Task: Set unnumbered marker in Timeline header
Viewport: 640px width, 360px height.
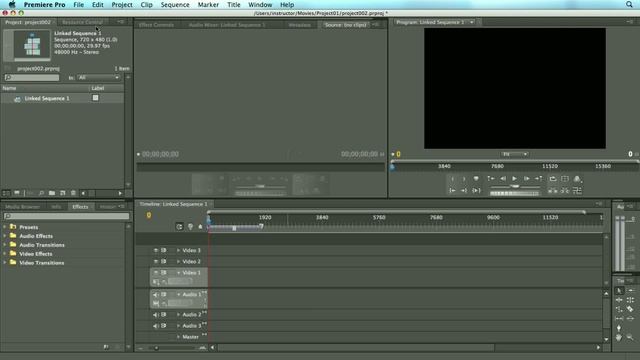Action: pyautogui.click(x=200, y=227)
